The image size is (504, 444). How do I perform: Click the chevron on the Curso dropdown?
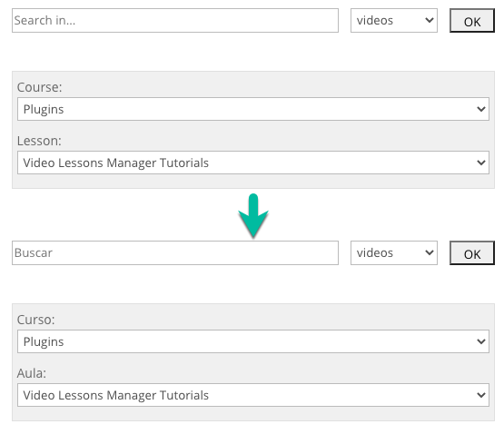[x=481, y=341]
